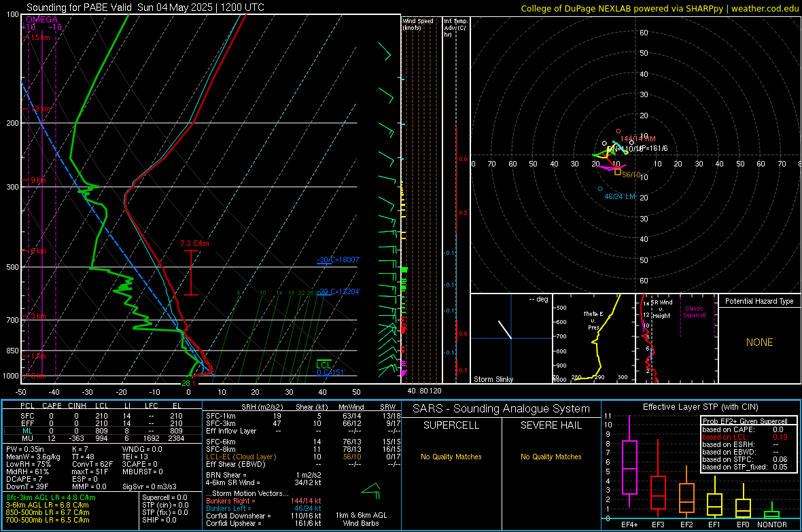Click the 'CINH' column header
The height and width of the screenshot is (532, 802).
click(77, 406)
